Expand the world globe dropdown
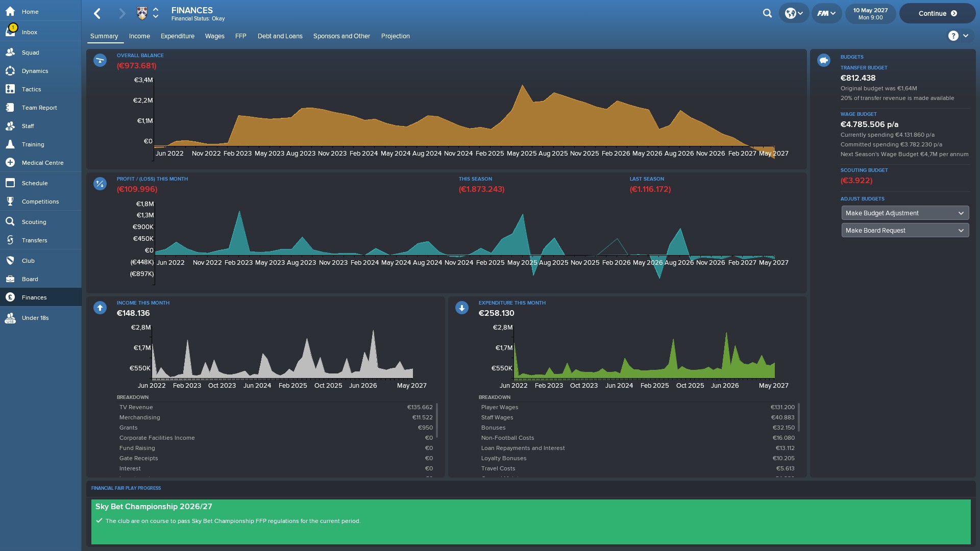This screenshot has width=980, height=551. (794, 13)
